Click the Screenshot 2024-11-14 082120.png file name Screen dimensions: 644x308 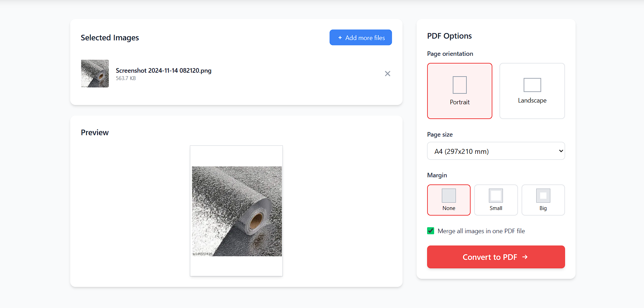(x=164, y=70)
